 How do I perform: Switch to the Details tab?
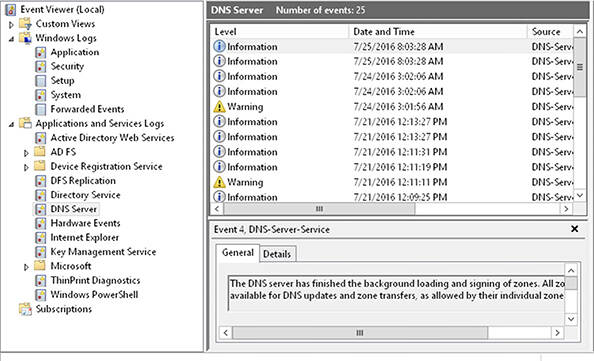click(x=277, y=254)
